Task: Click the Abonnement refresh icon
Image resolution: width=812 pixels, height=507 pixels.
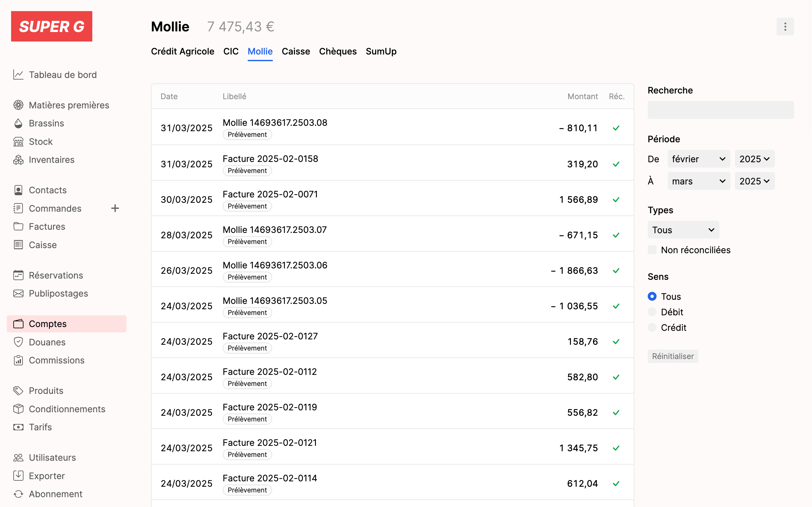Action: point(18,494)
